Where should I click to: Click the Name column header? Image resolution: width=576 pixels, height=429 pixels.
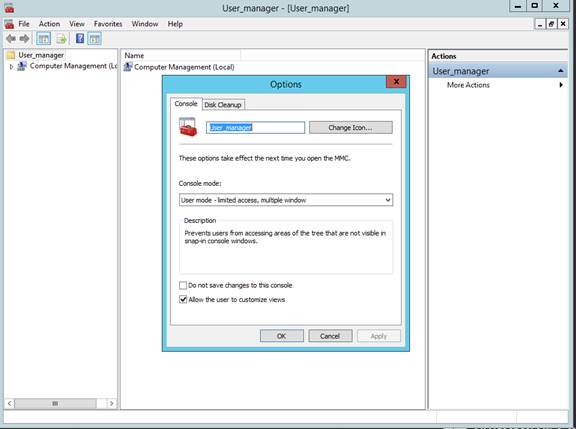(182, 55)
